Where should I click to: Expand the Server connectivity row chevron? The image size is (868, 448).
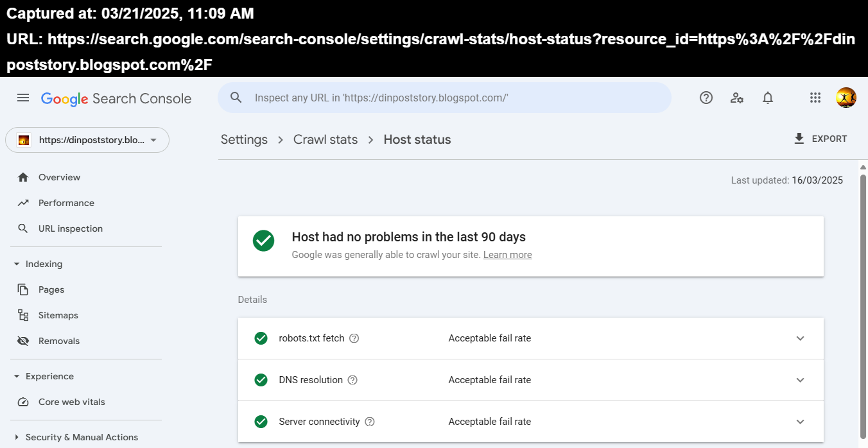tap(800, 422)
